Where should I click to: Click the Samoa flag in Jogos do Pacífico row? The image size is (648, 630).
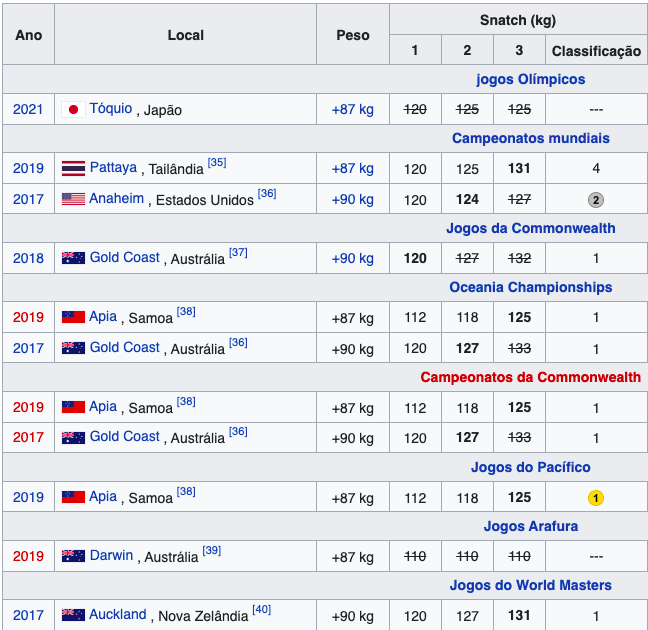72,497
